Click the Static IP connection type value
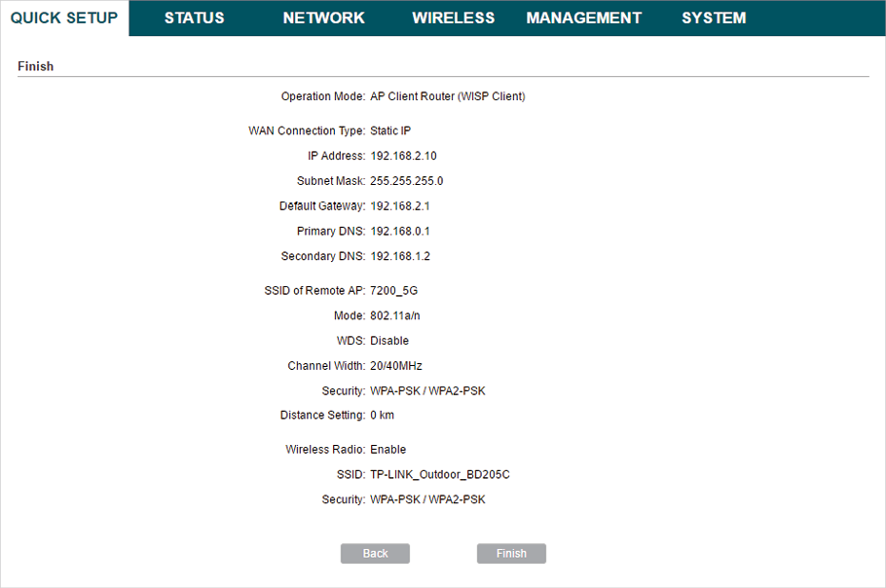 point(390,130)
